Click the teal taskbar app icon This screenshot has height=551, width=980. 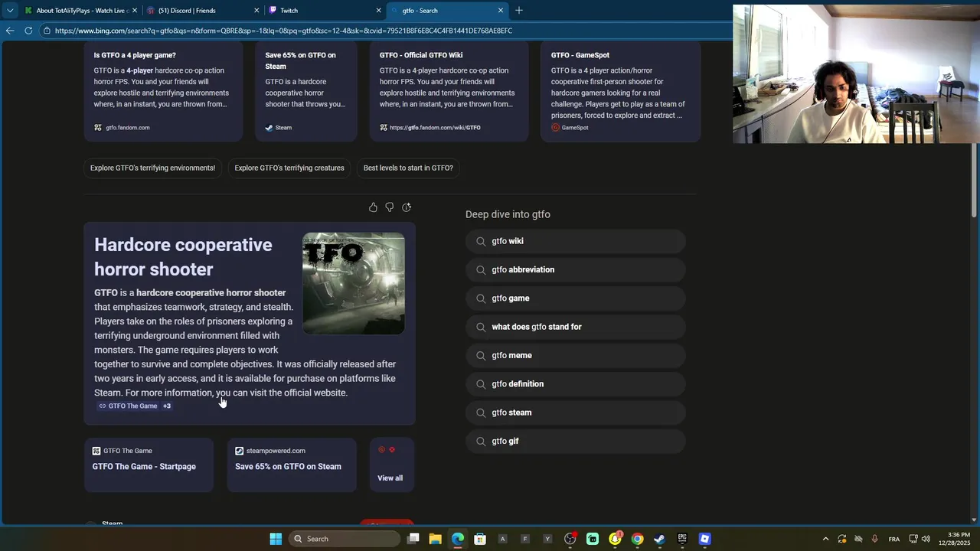click(x=593, y=539)
